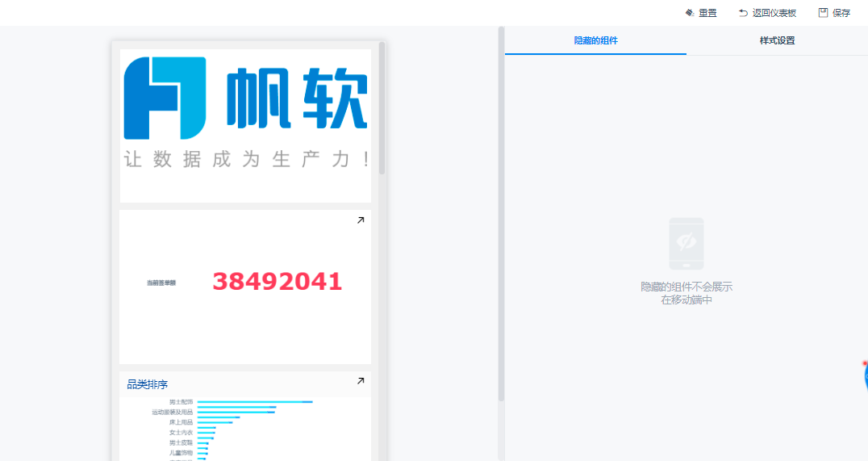Select the 帆软 logo image component
Image resolution: width=868 pixels, height=461 pixels.
tap(245, 126)
